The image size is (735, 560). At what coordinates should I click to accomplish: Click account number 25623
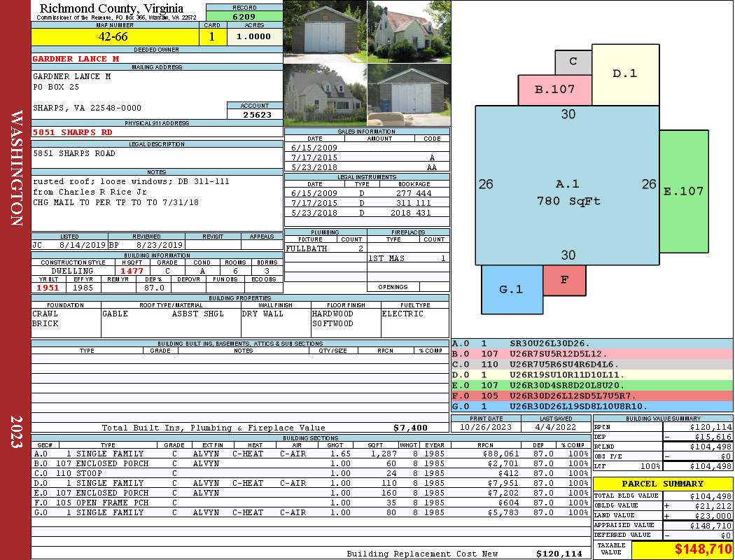point(257,114)
